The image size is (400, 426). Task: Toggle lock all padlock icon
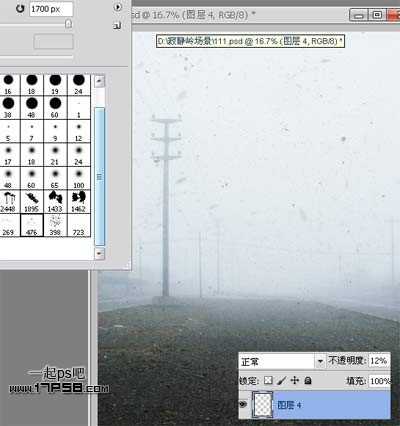[x=308, y=380]
